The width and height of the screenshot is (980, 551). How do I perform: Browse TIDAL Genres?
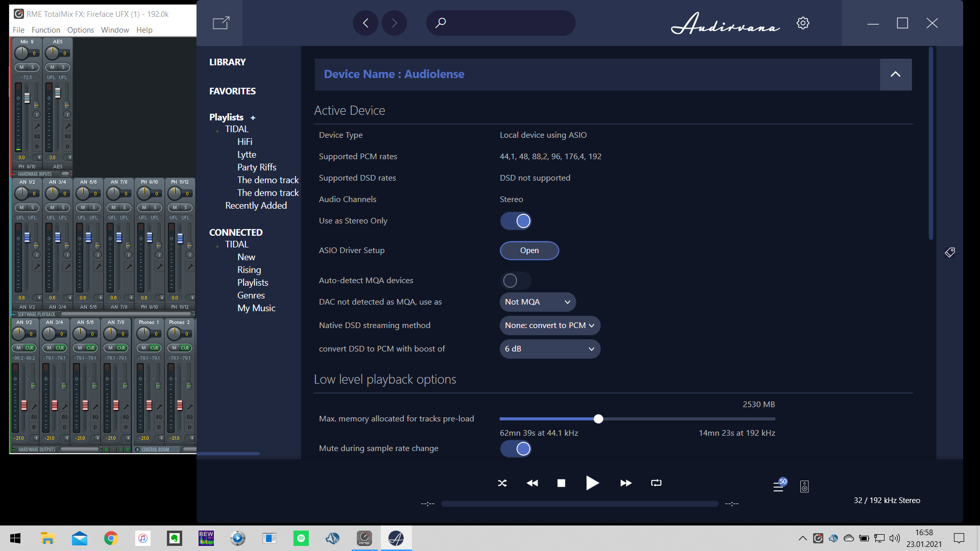click(251, 295)
